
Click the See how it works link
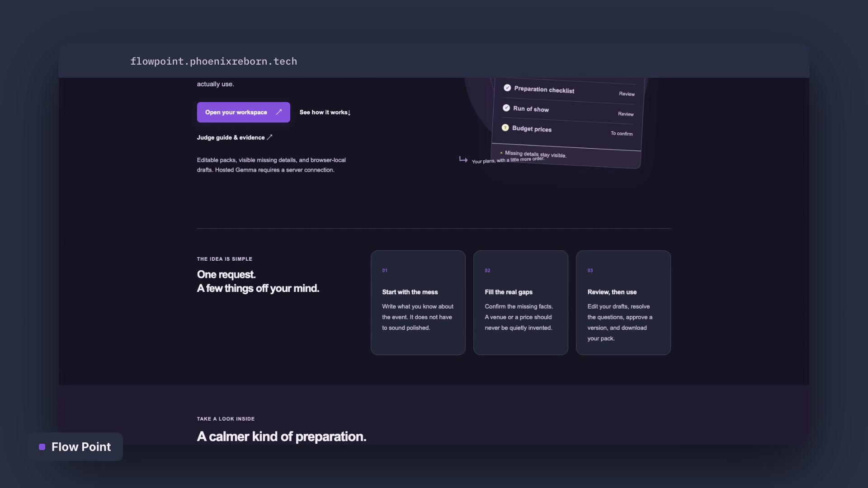pos(325,112)
